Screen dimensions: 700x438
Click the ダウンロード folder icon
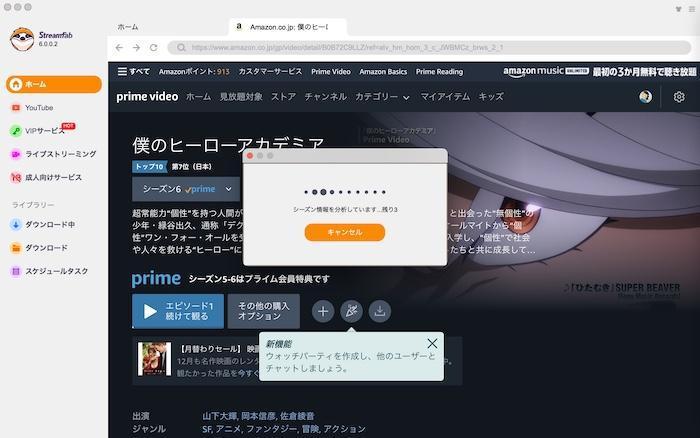(16, 248)
